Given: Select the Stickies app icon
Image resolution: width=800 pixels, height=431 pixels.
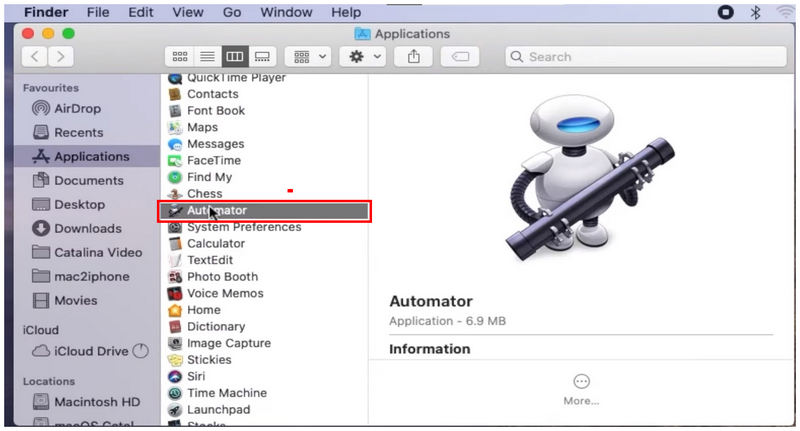Looking at the screenshot, I should pos(175,360).
